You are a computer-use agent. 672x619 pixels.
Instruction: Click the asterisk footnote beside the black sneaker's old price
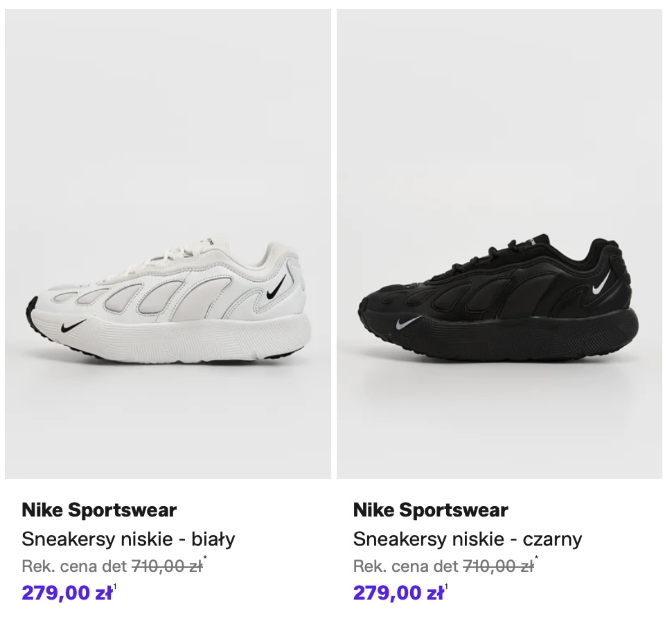point(537,560)
